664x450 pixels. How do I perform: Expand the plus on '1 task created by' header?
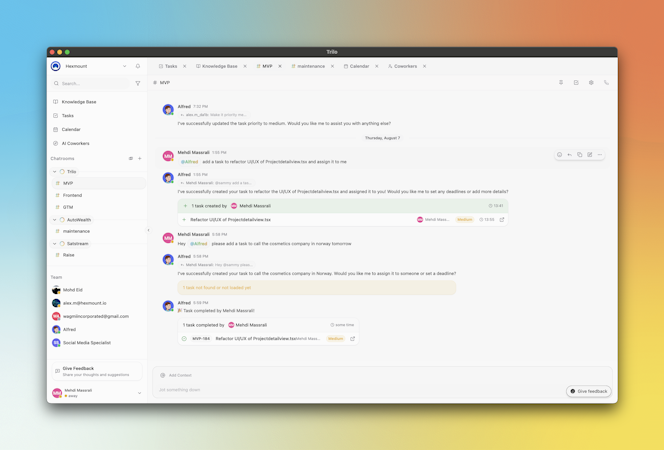pos(185,206)
